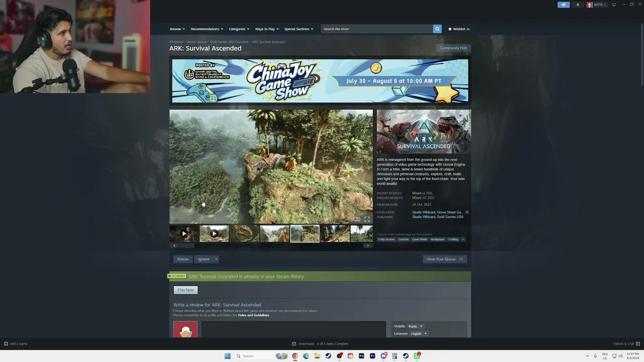Open the Open World tag
Image resolution: width=644 pixels, height=362 pixels.
(x=420, y=239)
